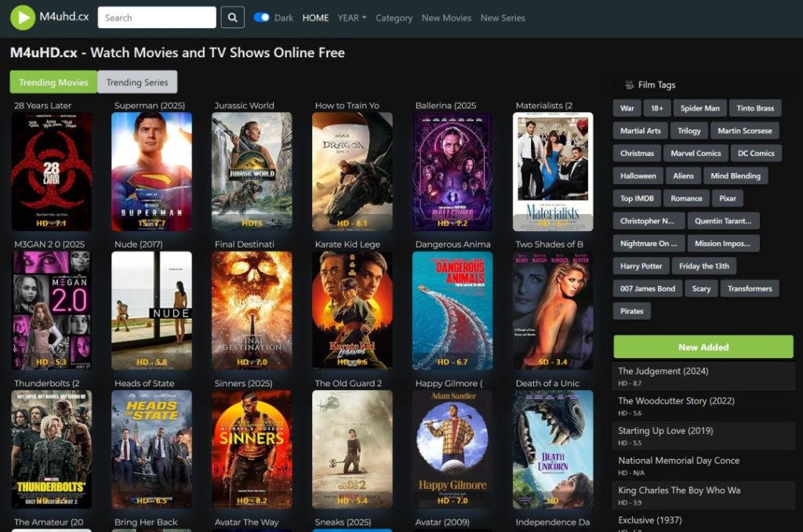
Task: Open the Dangerous Animals poster
Action: click(452, 310)
